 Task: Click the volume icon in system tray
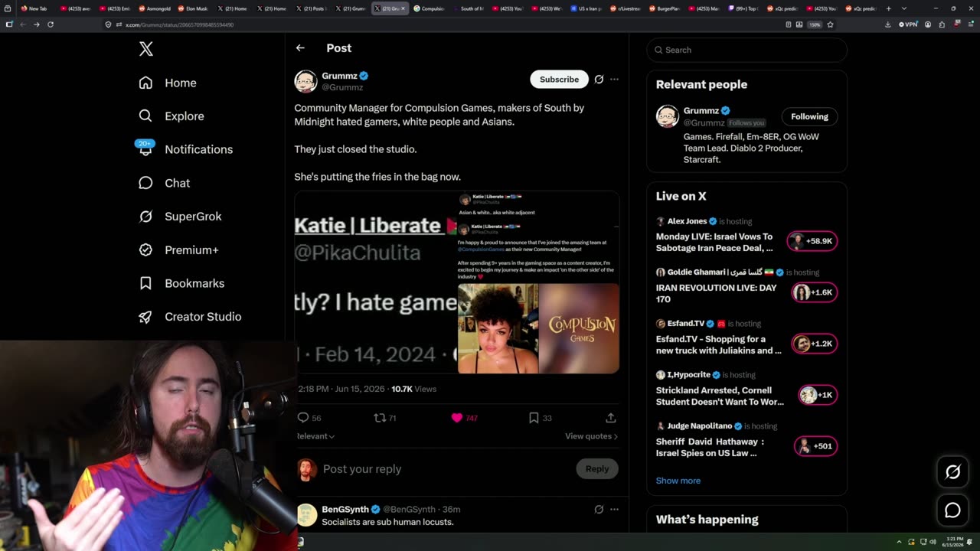pyautogui.click(x=933, y=542)
